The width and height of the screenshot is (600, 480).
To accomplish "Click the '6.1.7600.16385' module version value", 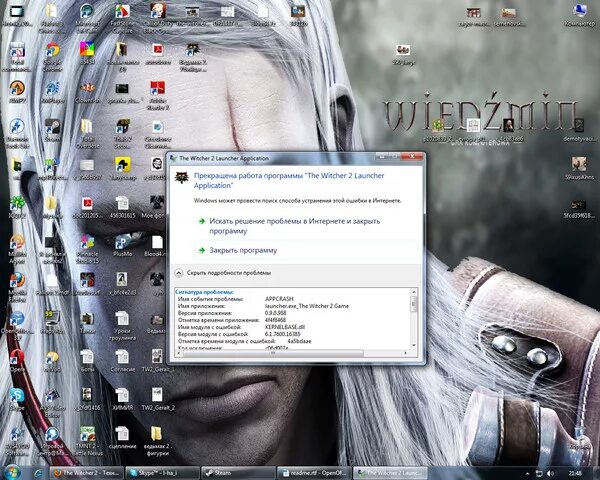I will tap(282, 334).
